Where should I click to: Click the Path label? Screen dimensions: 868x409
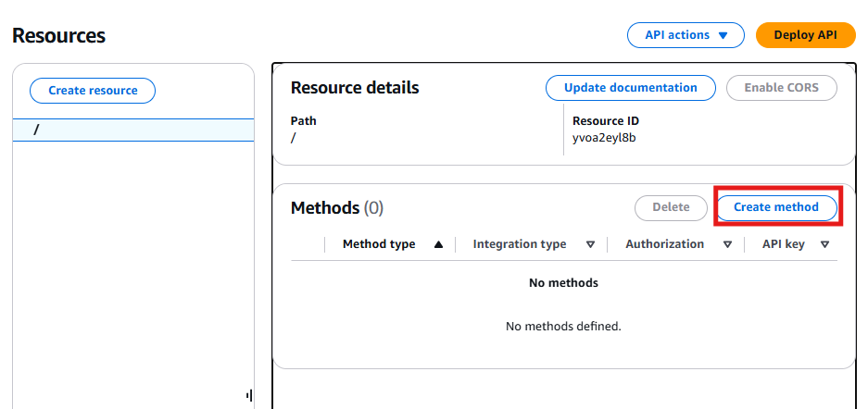click(x=303, y=121)
